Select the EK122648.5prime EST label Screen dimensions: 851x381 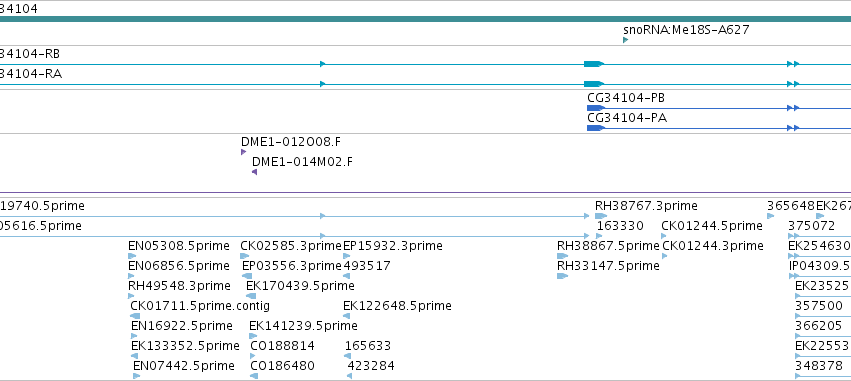point(397,306)
